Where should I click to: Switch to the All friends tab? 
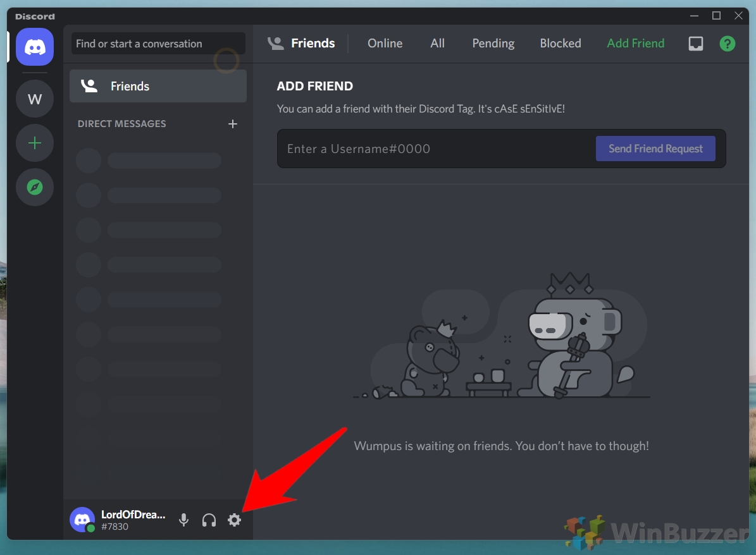[x=437, y=44]
